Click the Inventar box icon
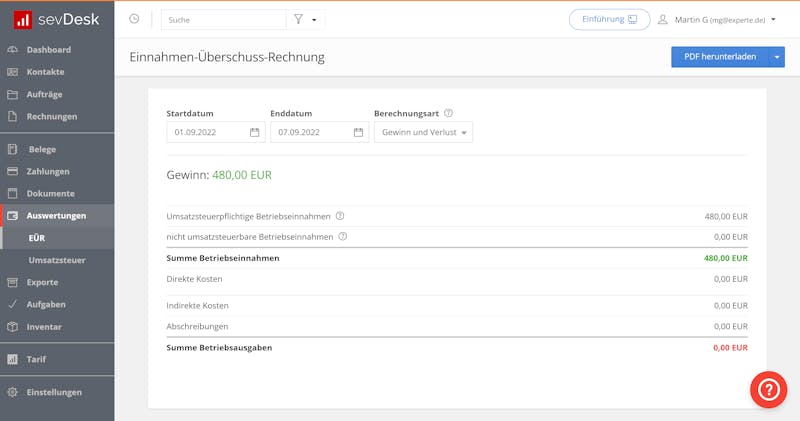The height and width of the screenshot is (421, 800). click(13, 327)
